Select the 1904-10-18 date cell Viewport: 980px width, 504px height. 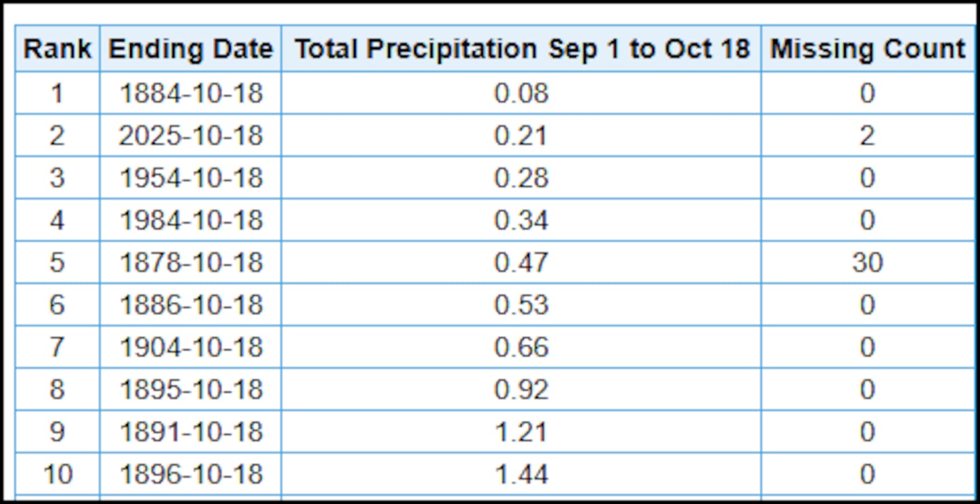coord(191,348)
